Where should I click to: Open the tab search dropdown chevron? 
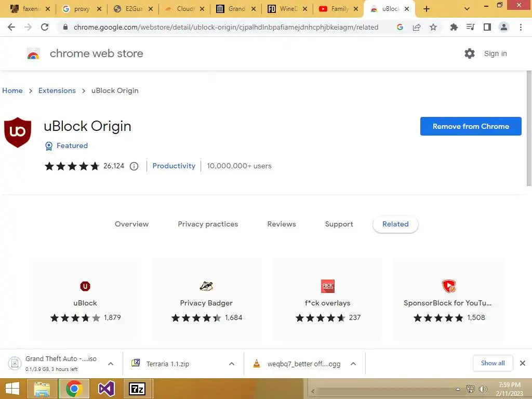467,9
